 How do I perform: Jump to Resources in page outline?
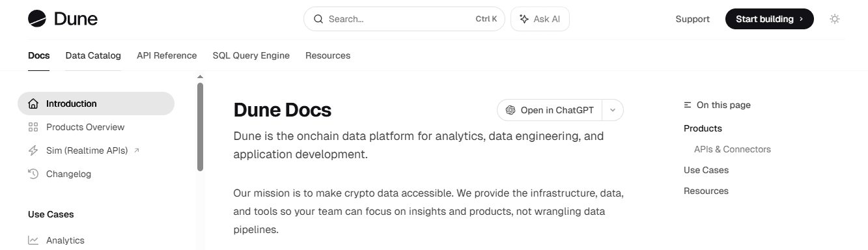[x=707, y=191]
